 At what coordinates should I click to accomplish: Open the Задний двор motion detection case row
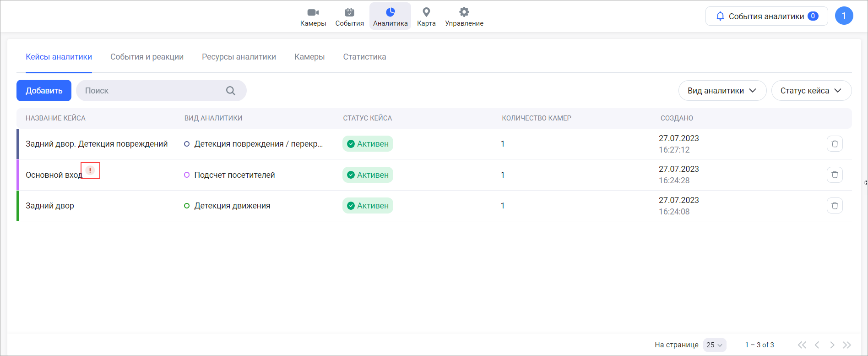click(50, 206)
